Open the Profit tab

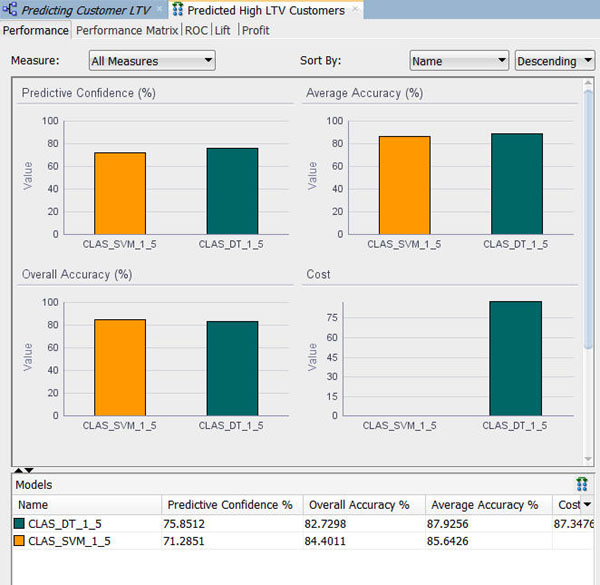[255, 30]
